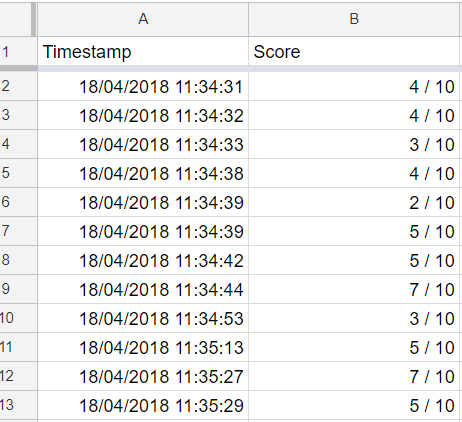
Task: Click timestamp cell 18/04/2018 11:34:53
Action: (x=143, y=318)
